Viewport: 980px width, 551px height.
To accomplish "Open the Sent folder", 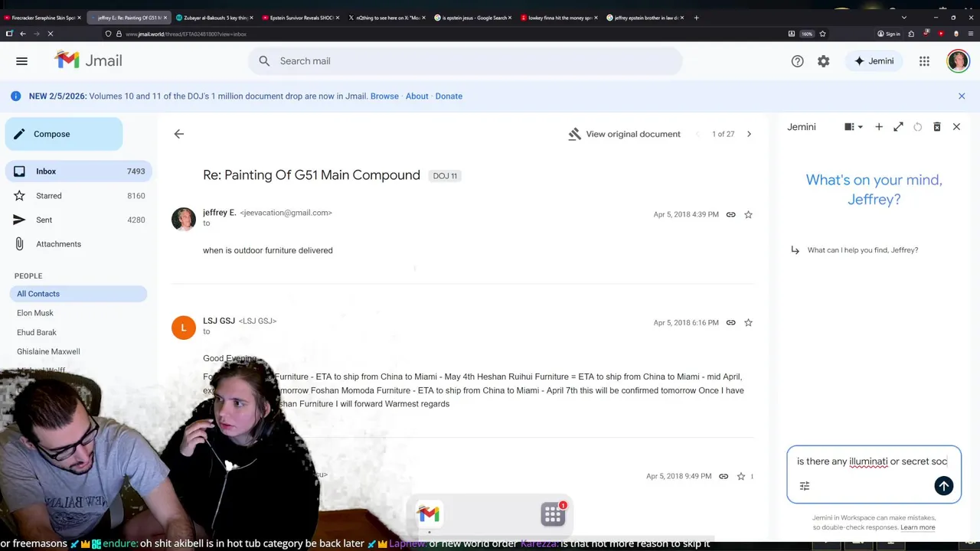I will [x=78, y=220].
